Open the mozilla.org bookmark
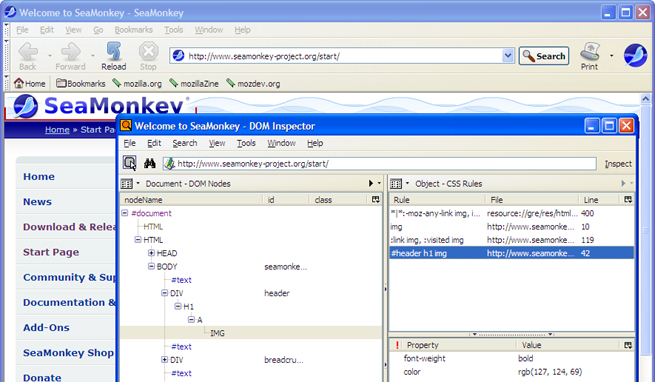 [x=137, y=83]
